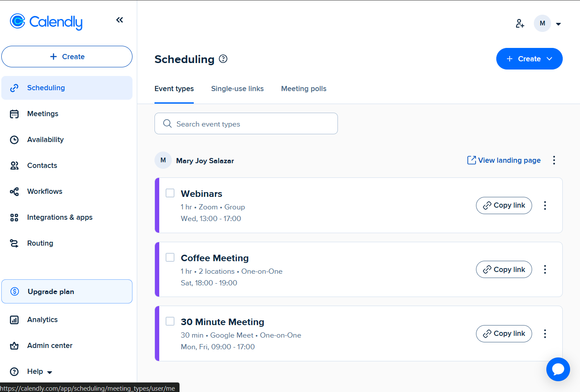Open View landing page link
Screen dimensions: 580x392
(x=504, y=160)
